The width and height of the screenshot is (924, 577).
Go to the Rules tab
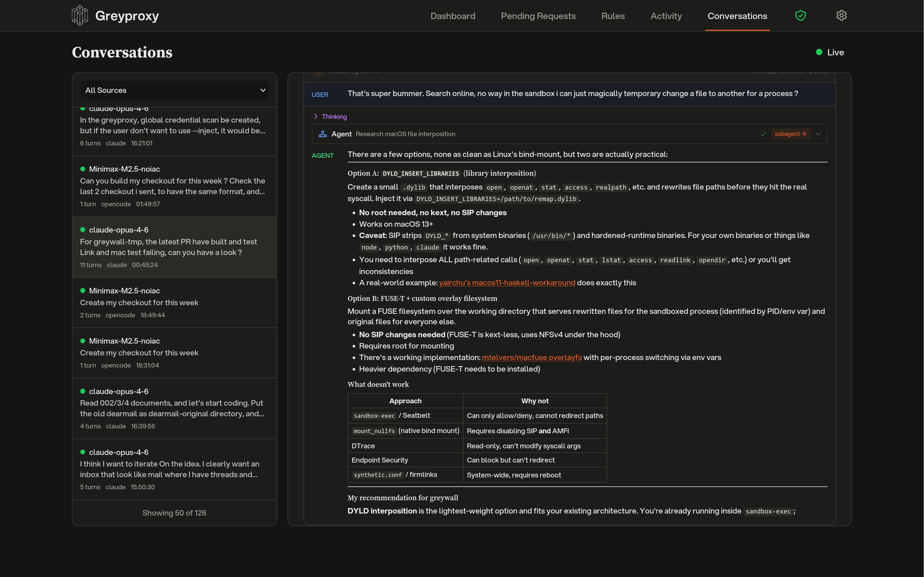(613, 16)
